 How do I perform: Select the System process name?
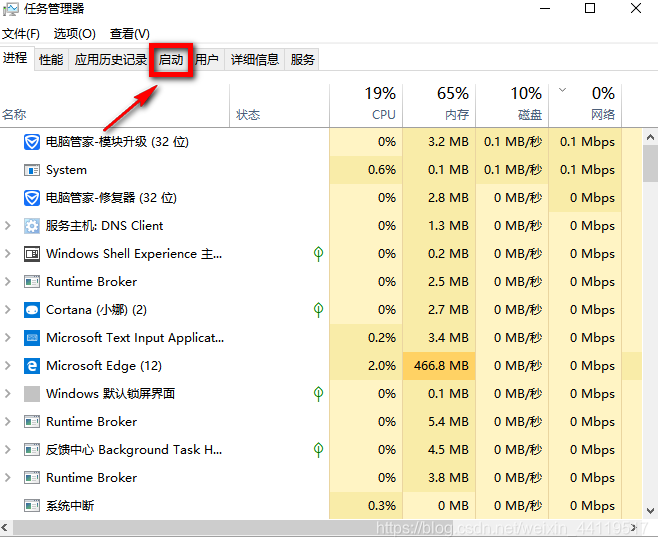click(66, 170)
